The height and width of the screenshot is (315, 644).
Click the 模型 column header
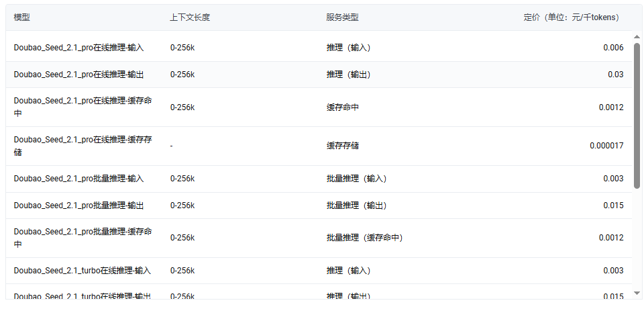[x=21, y=17]
